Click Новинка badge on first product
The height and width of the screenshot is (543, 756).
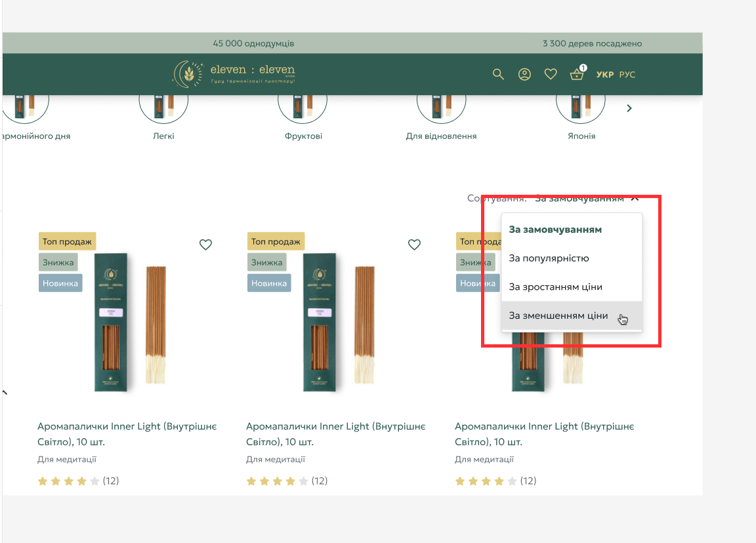(60, 283)
